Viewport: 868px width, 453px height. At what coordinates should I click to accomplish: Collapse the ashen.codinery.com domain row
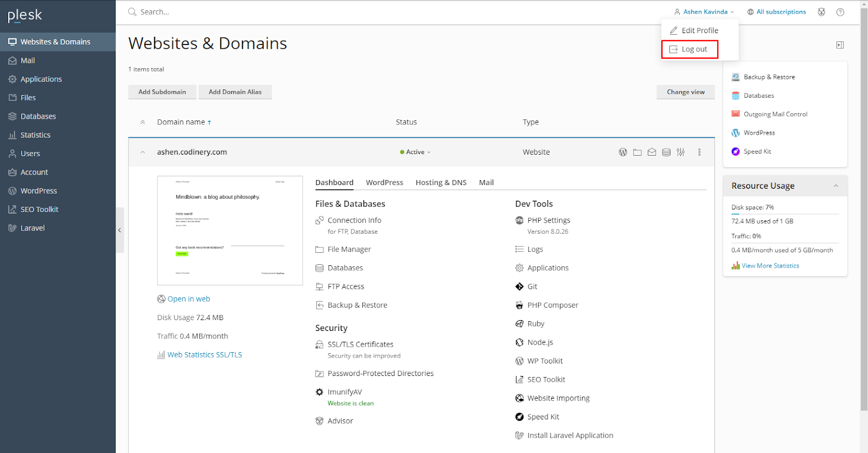tap(143, 152)
